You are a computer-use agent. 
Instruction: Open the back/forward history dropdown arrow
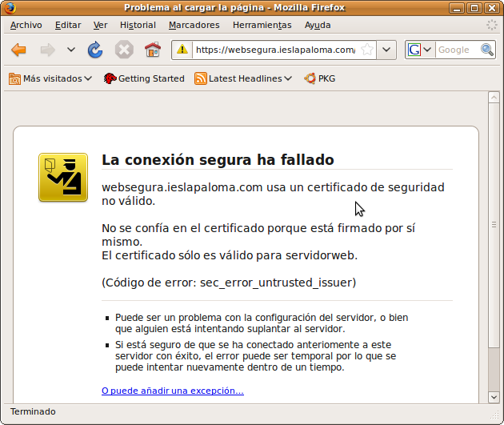point(71,50)
